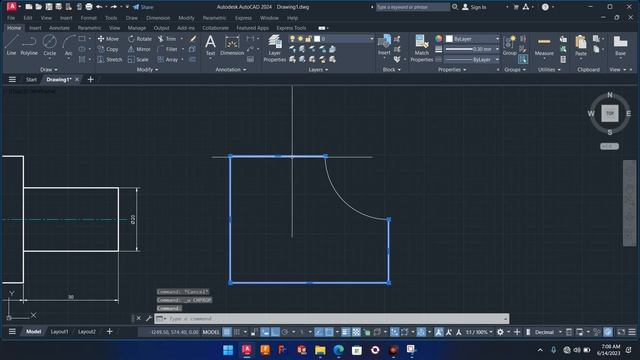Select the Polyline tool
The image size is (640, 360).
click(29, 45)
